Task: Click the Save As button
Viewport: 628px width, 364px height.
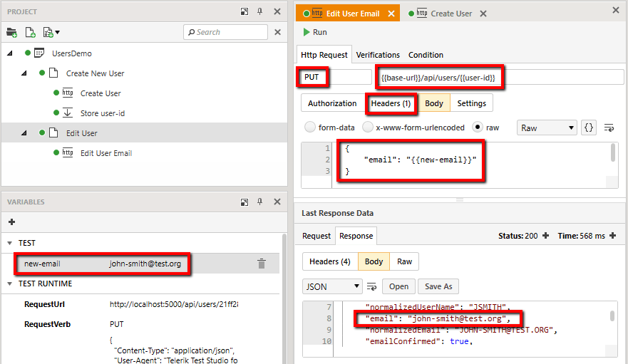Action: [438, 286]
